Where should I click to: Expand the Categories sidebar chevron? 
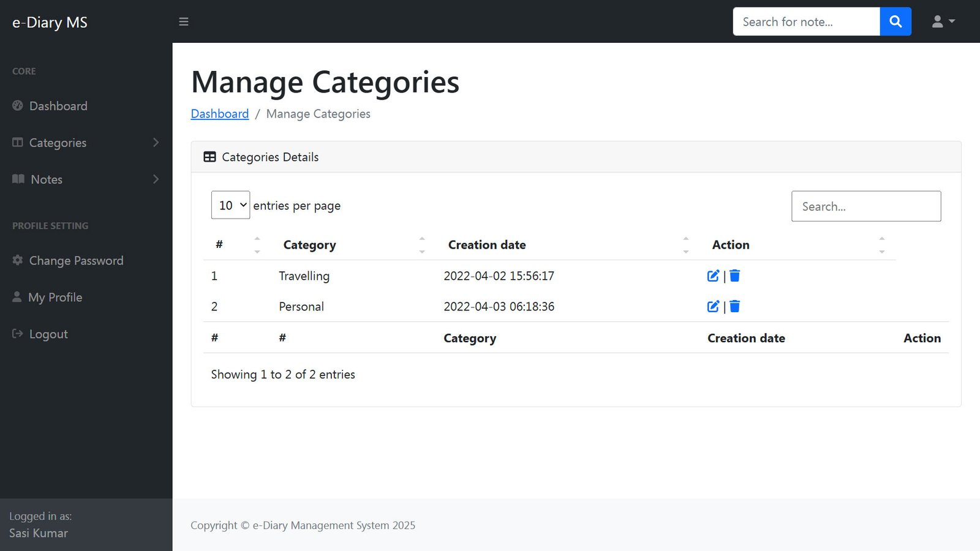click(x=156, y=142)
